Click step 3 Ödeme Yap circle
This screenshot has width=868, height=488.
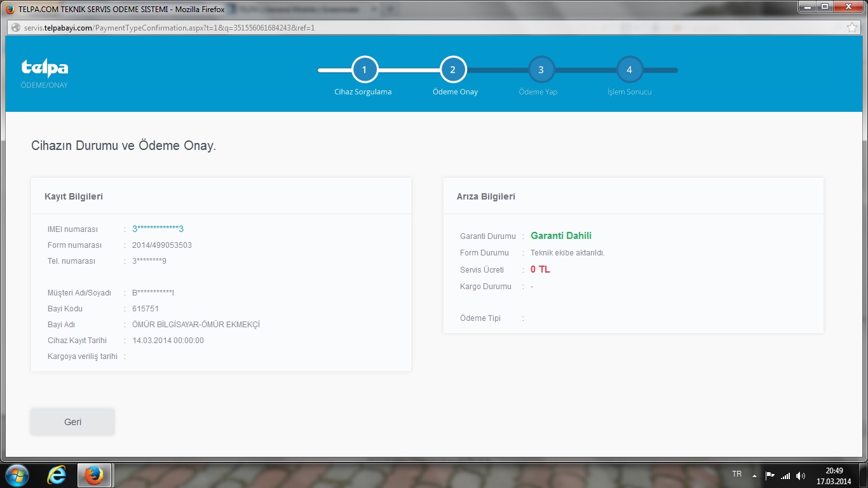coord(541,70)
